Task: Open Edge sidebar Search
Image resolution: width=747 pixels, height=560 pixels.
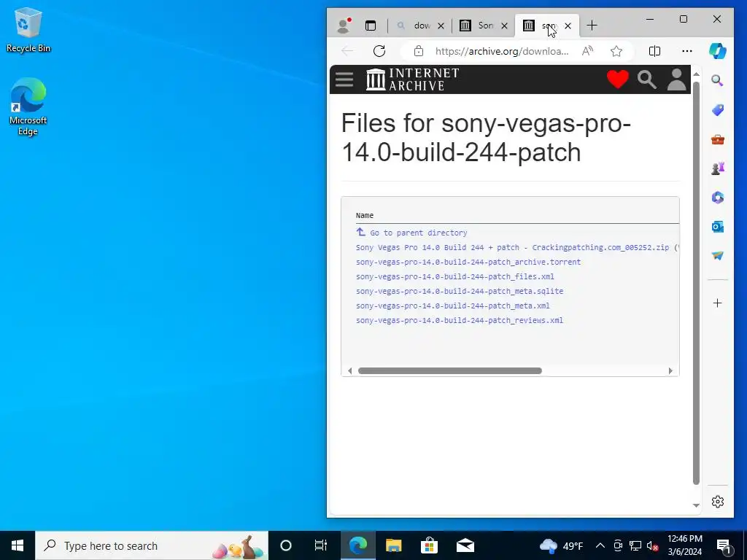Action: pyautogui.click(x=718, y=80)
